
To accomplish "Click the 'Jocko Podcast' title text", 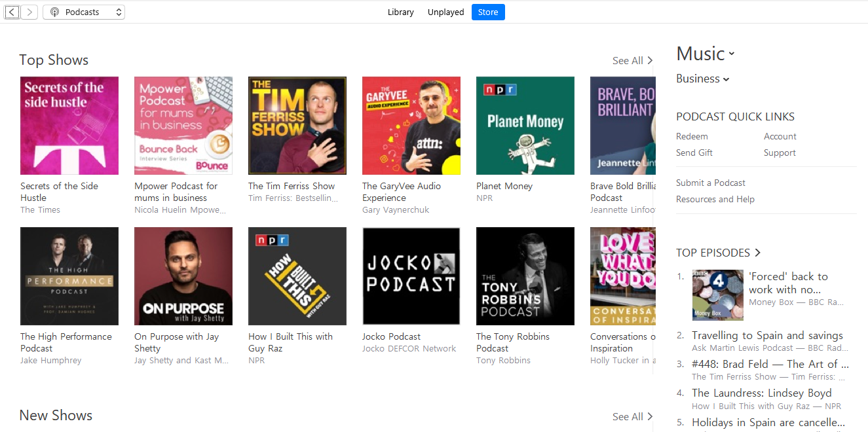I will 392,336.
